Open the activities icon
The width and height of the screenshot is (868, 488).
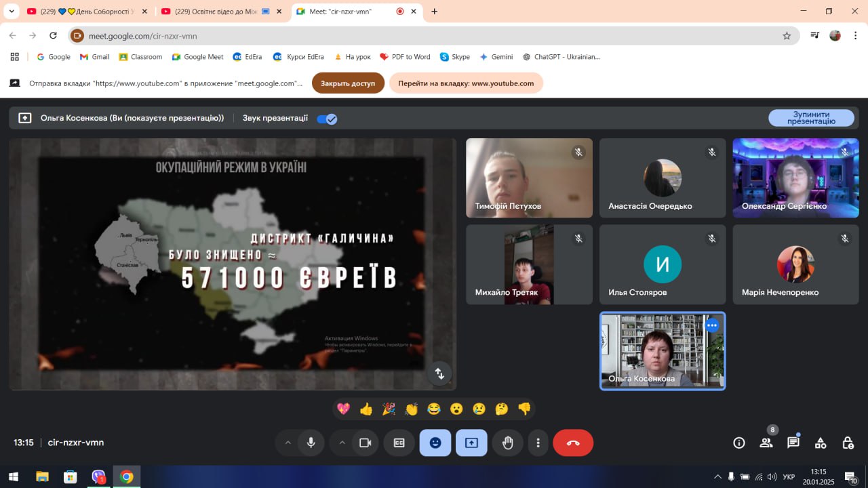821,443
